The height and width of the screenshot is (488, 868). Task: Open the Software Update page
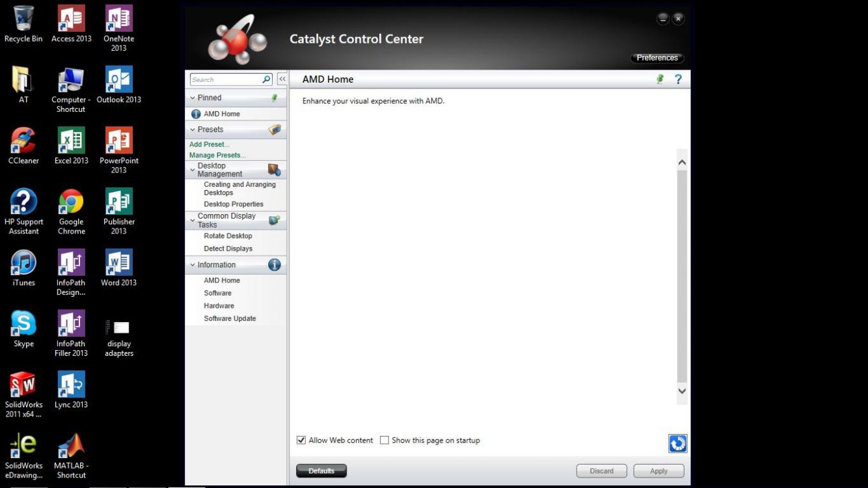(x=230, y=319)
